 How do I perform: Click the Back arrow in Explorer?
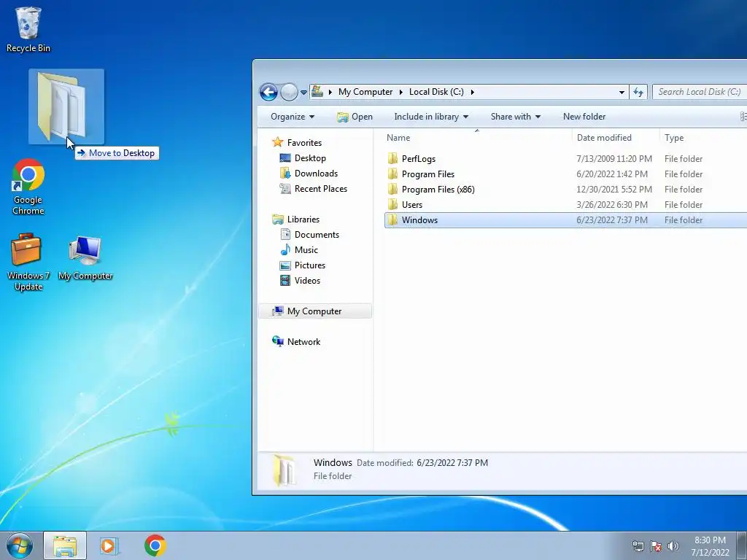coord(268,92)
